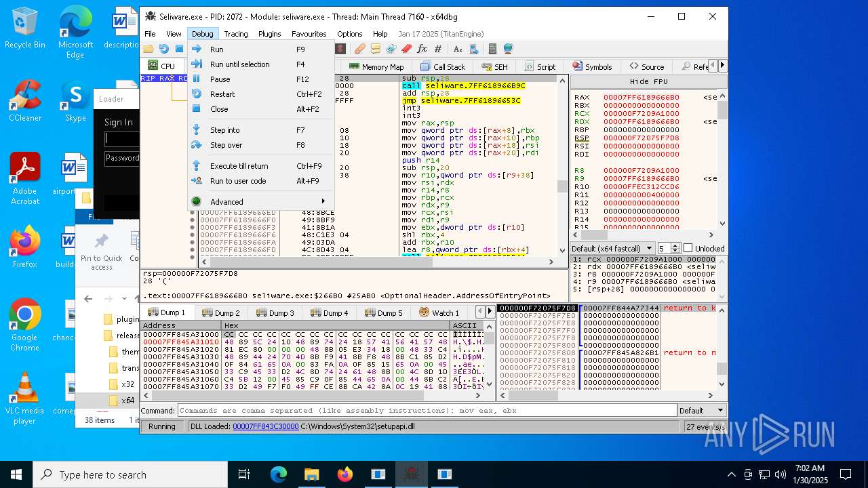Switch to the SEH tab
The height and width of the screenshot is (488, 868).
(x=494, y=66)
